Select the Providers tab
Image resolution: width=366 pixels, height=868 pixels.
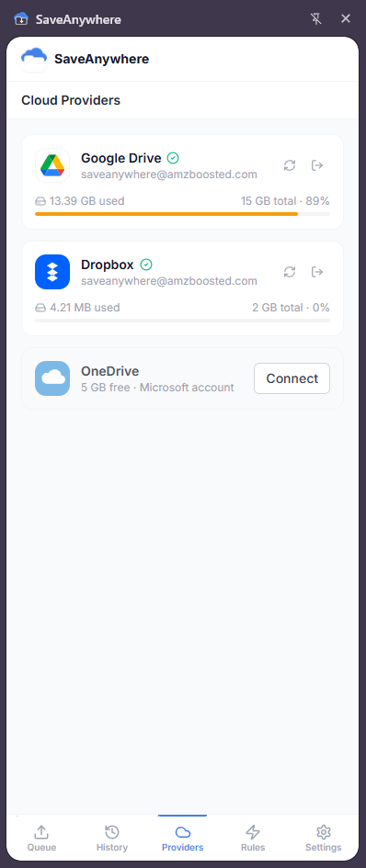click(x=182, y=838)
